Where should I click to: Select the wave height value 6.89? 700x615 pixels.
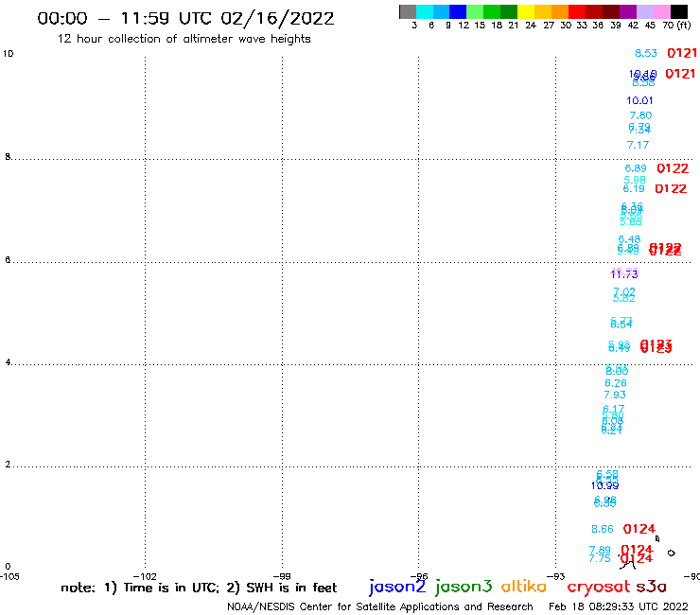636,168
